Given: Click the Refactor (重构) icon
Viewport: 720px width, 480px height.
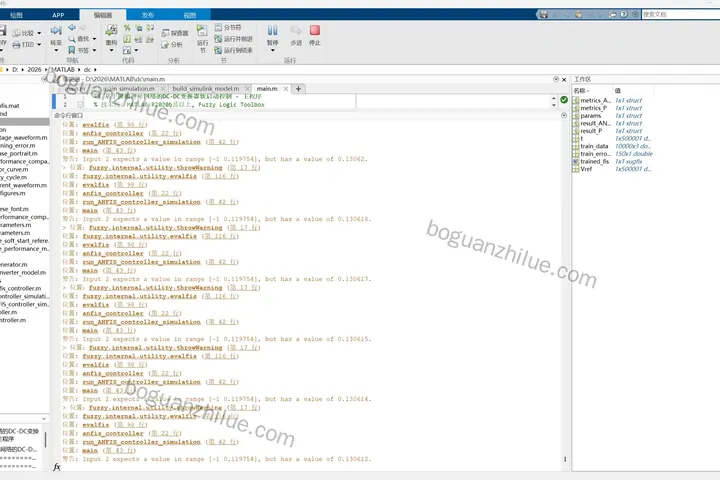Looking at the screenshot, I should [x=111, y=31].
